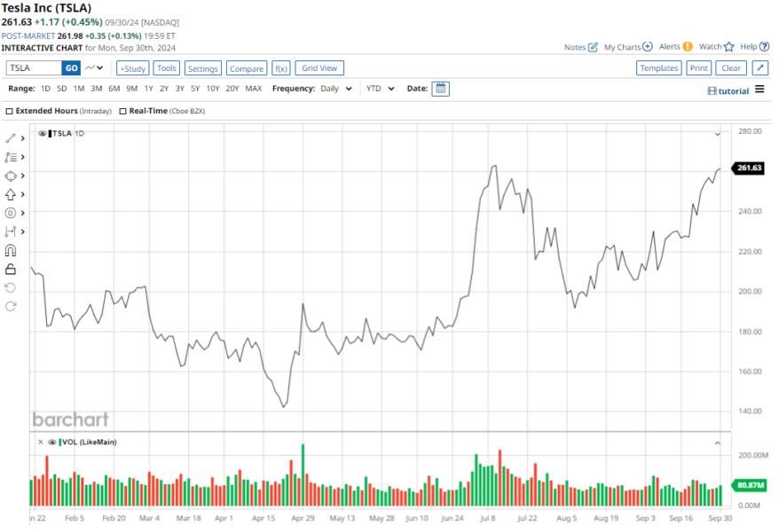Open the date calendar picker icon
The width and height of the screenshot is (779, 532).
[x=440, y=89]
